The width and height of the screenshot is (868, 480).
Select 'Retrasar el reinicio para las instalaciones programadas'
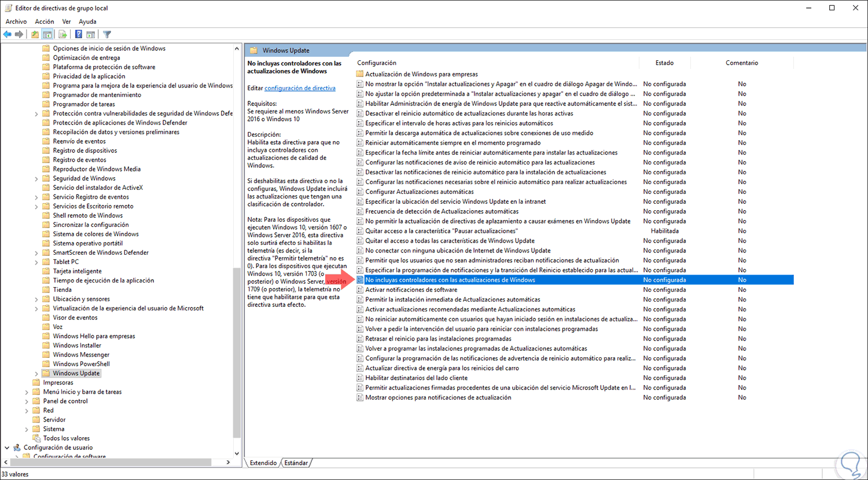438,339
